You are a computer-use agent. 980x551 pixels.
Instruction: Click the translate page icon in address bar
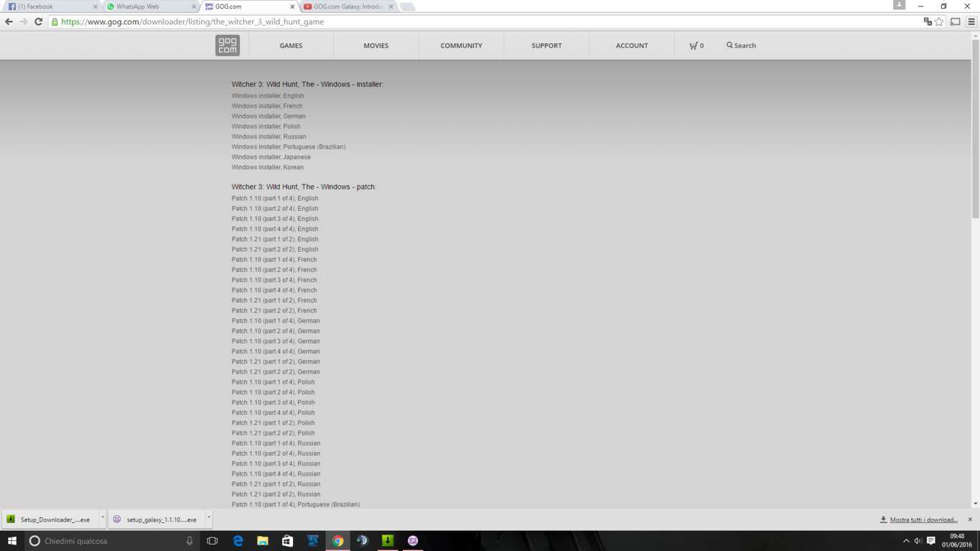(x=928, y=22)
